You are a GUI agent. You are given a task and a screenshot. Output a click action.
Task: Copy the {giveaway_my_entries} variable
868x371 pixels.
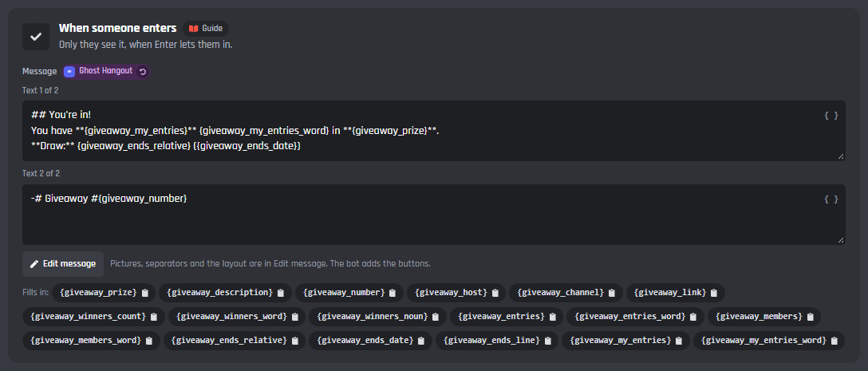625,340
